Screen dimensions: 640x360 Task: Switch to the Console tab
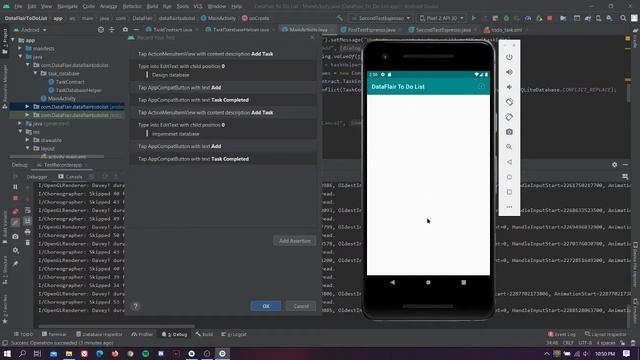(x=71, y=177)
